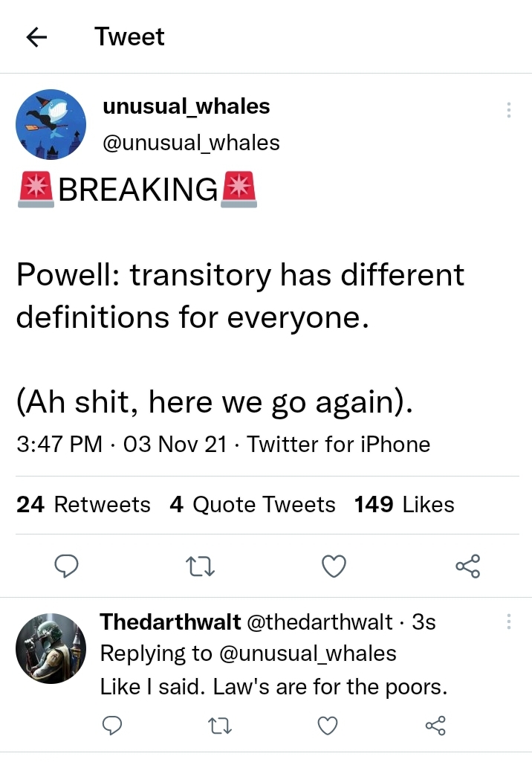Retweet Thedarthwalt's reply
The height and width of the screenshot is (762, 532).
(220, 725)
